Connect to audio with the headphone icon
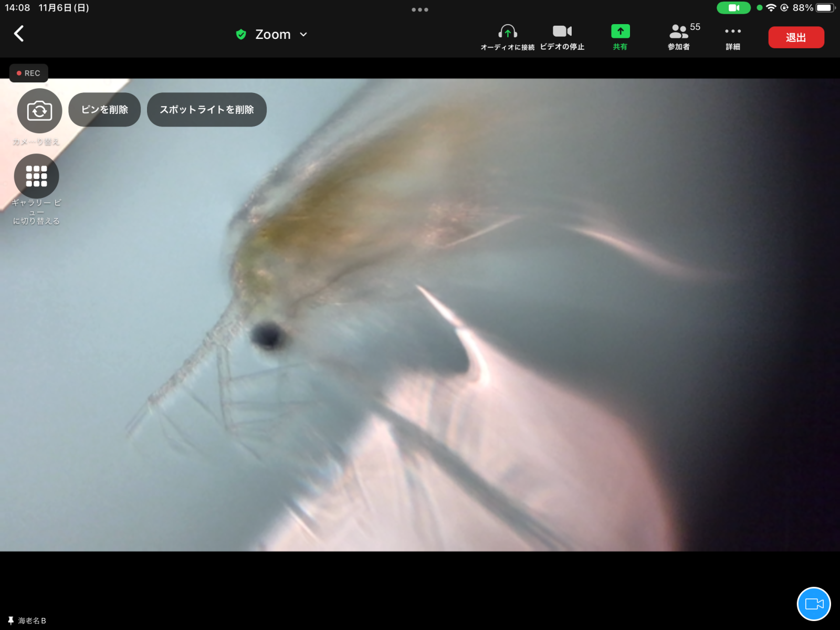 click(507, 33)
